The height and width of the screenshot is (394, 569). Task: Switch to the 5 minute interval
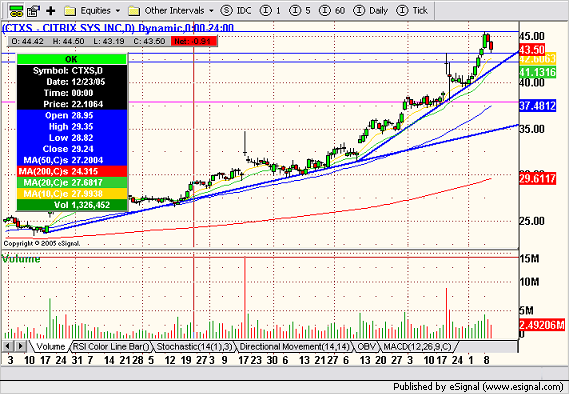pos(300,11)
